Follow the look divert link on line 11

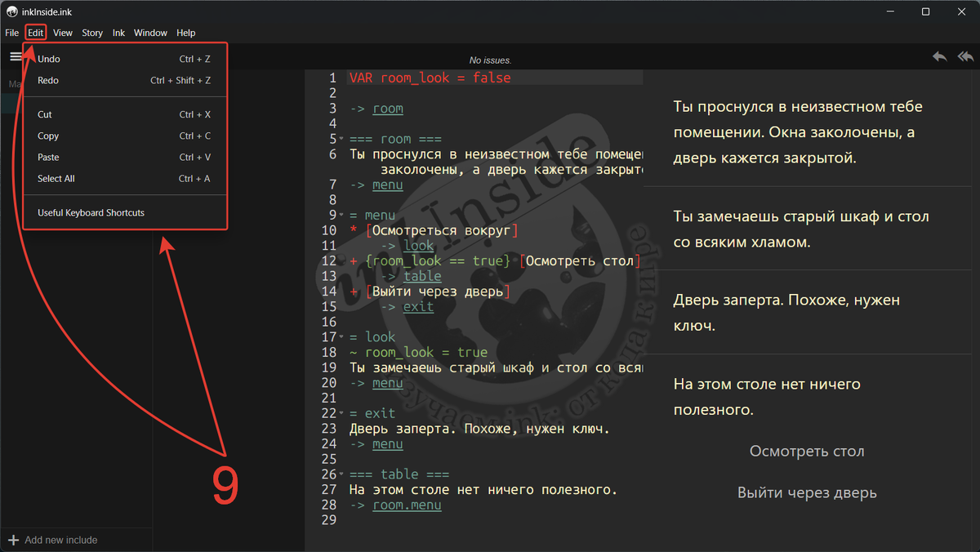coord(419,246)
